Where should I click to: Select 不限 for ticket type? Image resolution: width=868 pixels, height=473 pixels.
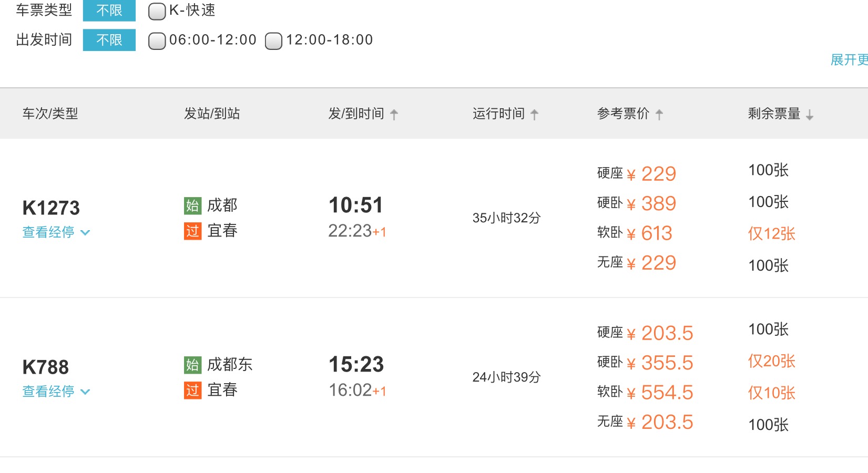click(x=109, y=11)
